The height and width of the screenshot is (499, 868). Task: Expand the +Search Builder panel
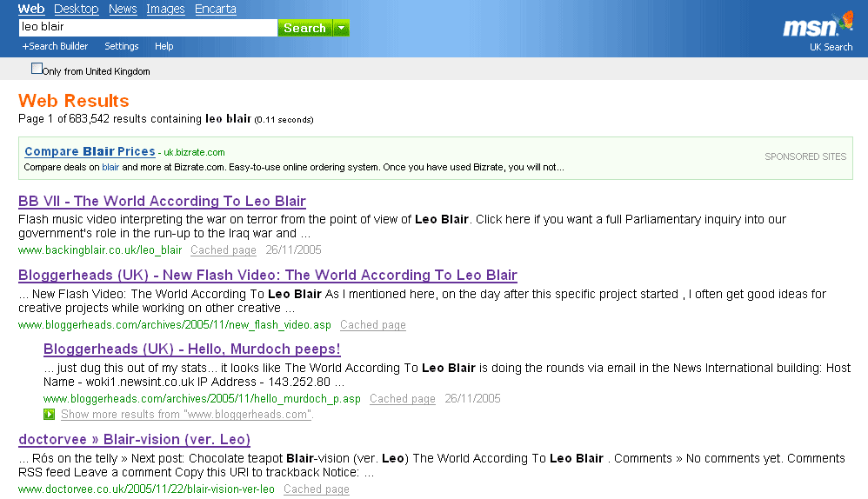55,46
